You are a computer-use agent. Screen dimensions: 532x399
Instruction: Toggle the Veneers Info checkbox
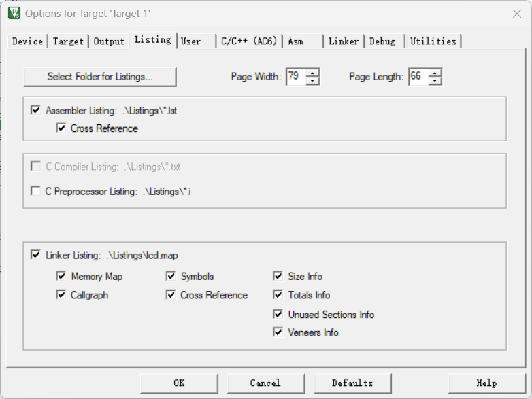[x=278, y=332]
